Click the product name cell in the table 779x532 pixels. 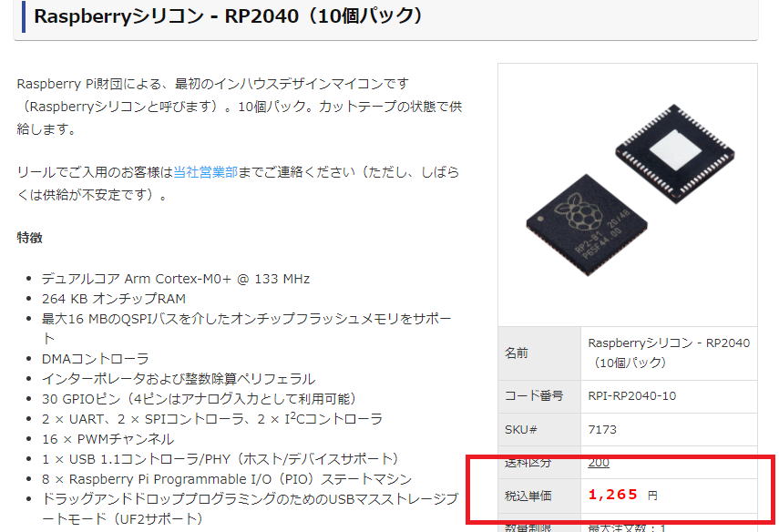point(669,353)
